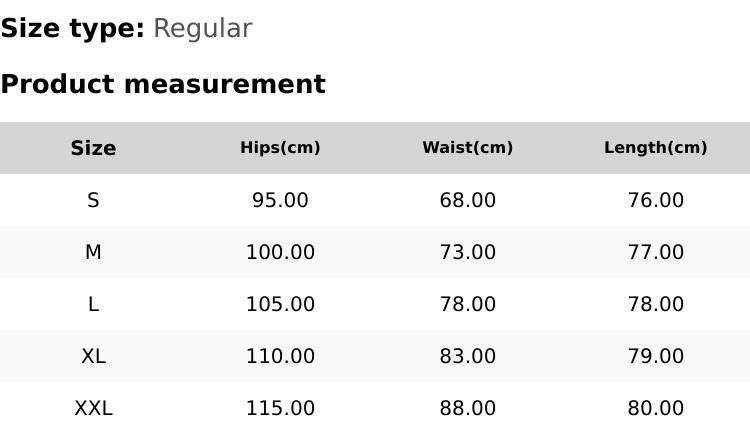Viewport: 750px width, 434px height.
Task: Click the 115.00 hips value for XXL
Action: pos(280,408)
